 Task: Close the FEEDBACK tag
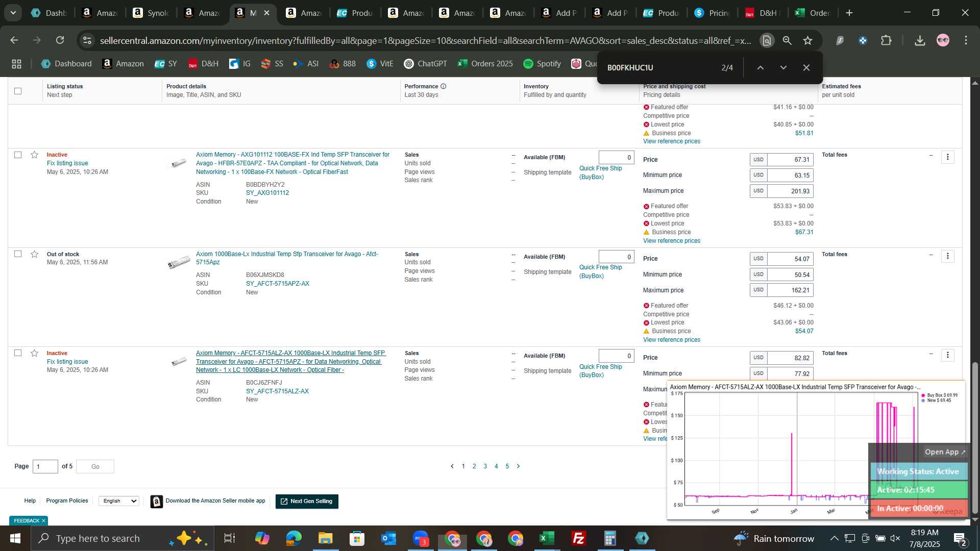click(43, 521)
